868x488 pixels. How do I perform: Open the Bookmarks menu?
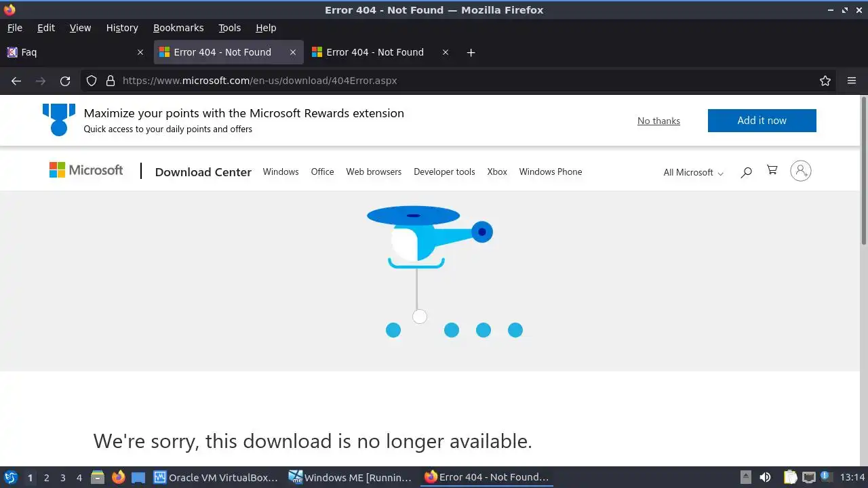tap(178, 28)
